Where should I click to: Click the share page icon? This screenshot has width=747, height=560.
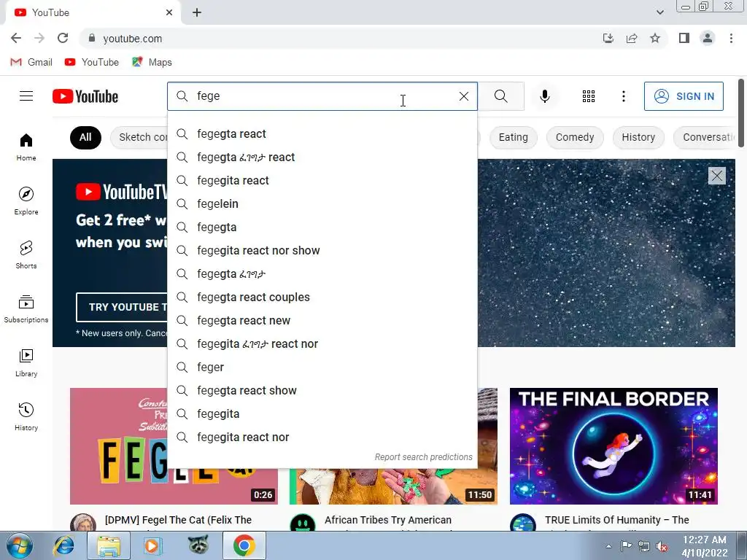pyautogui.click(x=632, y=38)
